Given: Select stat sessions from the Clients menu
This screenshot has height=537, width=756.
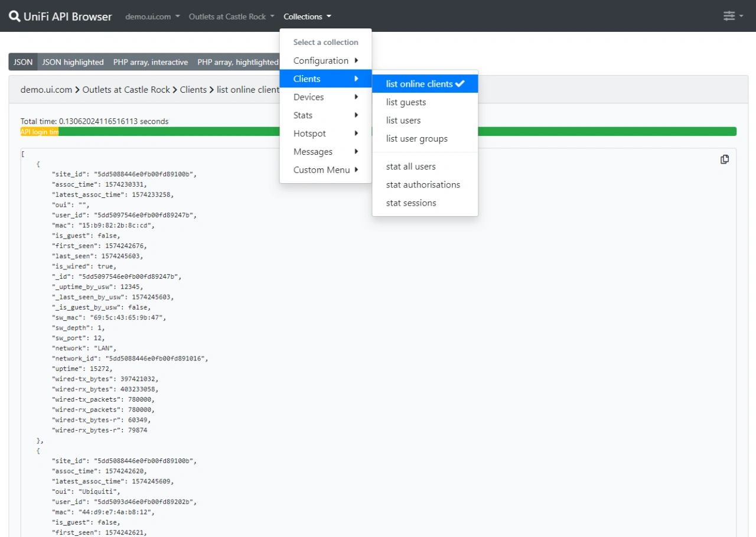Looking at the screenshot, I should 410,203.
